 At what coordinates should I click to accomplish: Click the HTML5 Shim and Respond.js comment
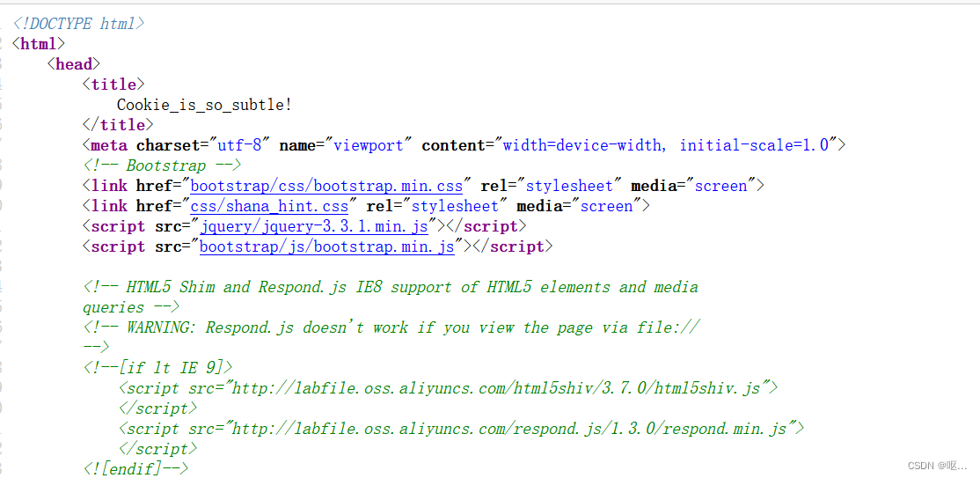[391, 287]
